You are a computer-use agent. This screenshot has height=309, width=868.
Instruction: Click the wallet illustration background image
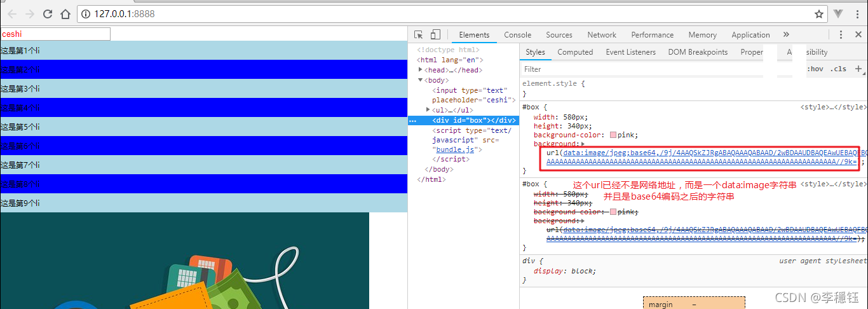point(184,261)
